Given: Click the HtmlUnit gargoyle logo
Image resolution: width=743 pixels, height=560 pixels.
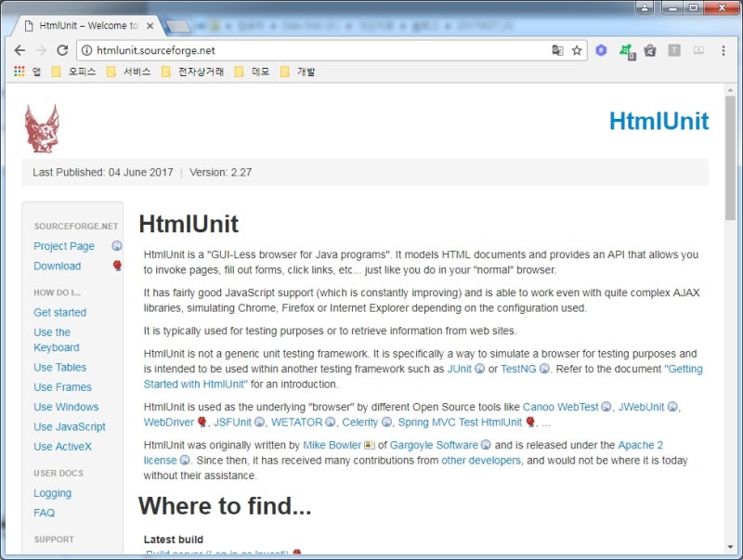Looking at the screenshot, I should tap(42, 128).
